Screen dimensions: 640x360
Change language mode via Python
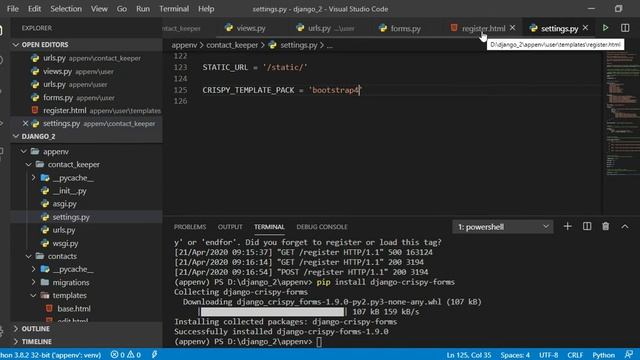(603, 355)
